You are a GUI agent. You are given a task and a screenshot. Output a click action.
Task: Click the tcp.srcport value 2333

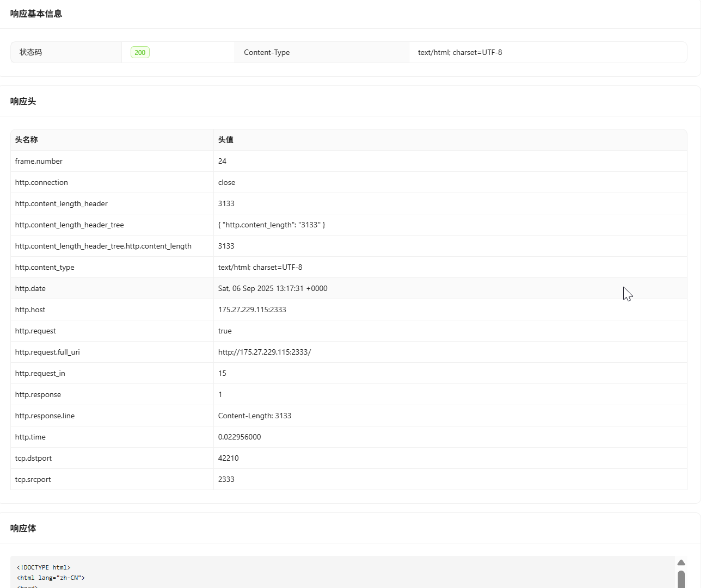pos(226,479)
